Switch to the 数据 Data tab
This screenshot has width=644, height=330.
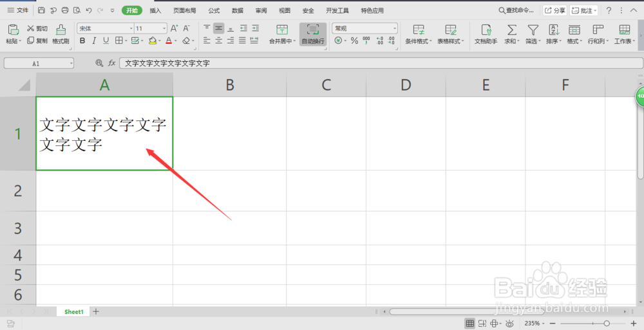(x=238, y=11)
